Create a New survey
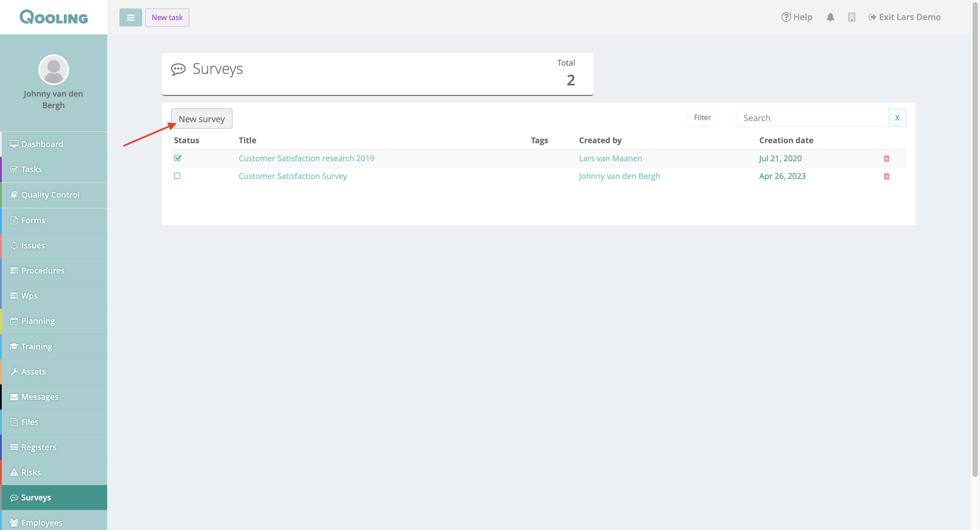 coord(201,119)
